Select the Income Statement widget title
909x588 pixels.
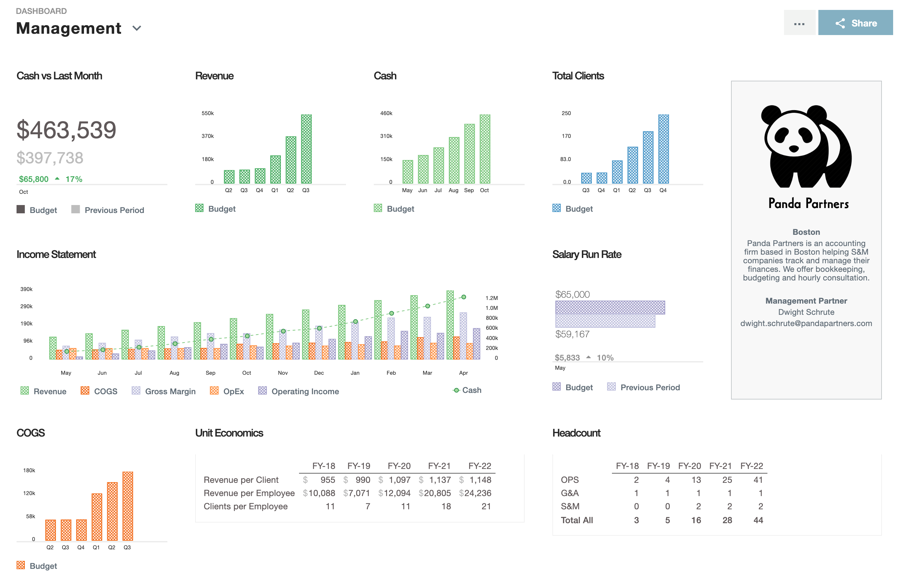click(56, 254)
